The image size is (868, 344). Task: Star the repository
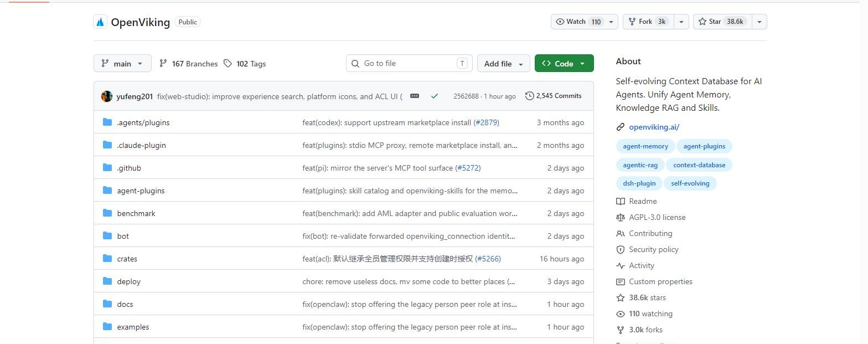point(722,22)
